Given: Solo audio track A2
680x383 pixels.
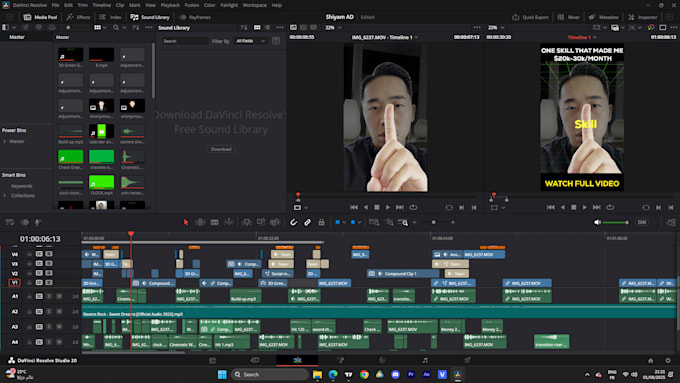Looking at the screenshot, I should coord(49,311).
